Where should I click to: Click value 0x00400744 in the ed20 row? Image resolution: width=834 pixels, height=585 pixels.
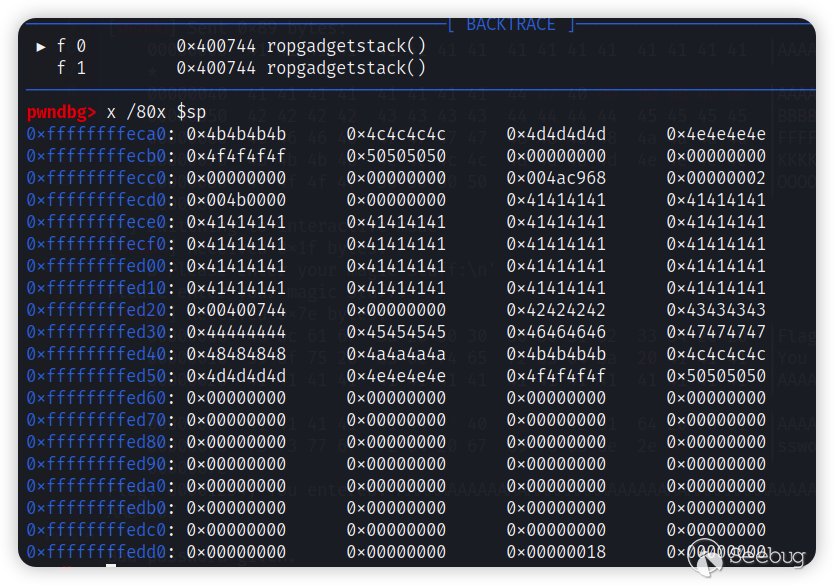point(236,310)
